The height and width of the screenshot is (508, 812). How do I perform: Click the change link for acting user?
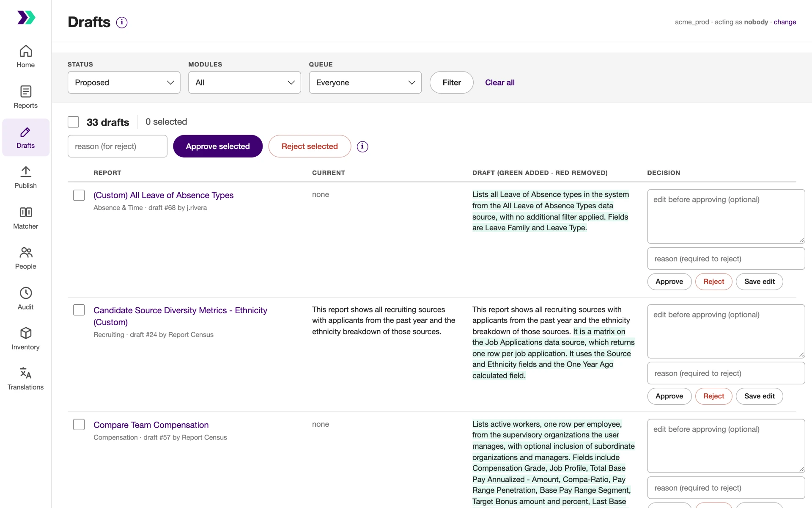[785, 22]
